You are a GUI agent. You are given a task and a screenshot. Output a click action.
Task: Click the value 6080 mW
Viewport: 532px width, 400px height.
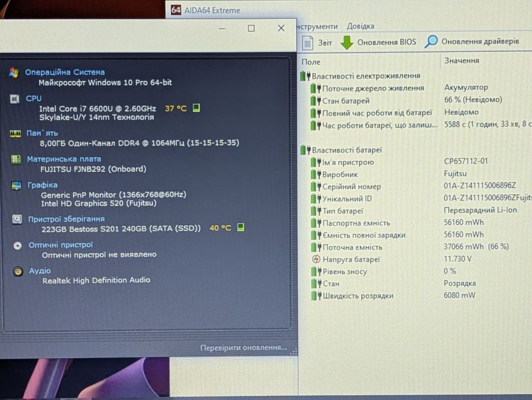pyautogui.click(x=459, y=295)
